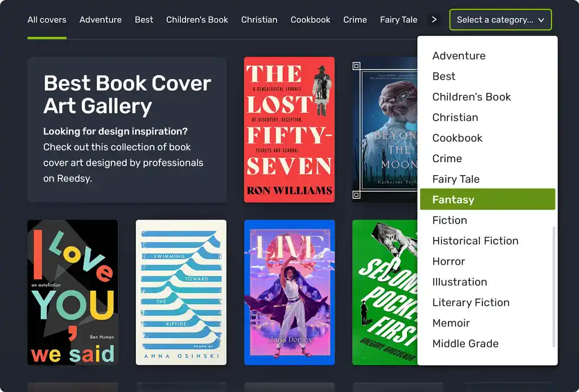579x392 pixels.
Task: Pick Literary Fiction from dropdown options
Action: coord(470,302)
